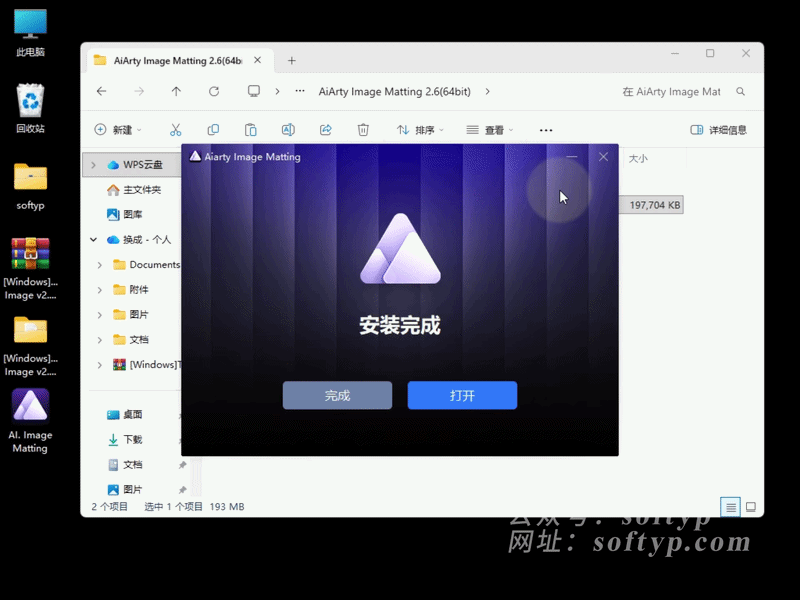This screenshot has height=600, width=800.
Task: Select the [Windows] Image folder on desktop
Action: click(x=30, y=346)
